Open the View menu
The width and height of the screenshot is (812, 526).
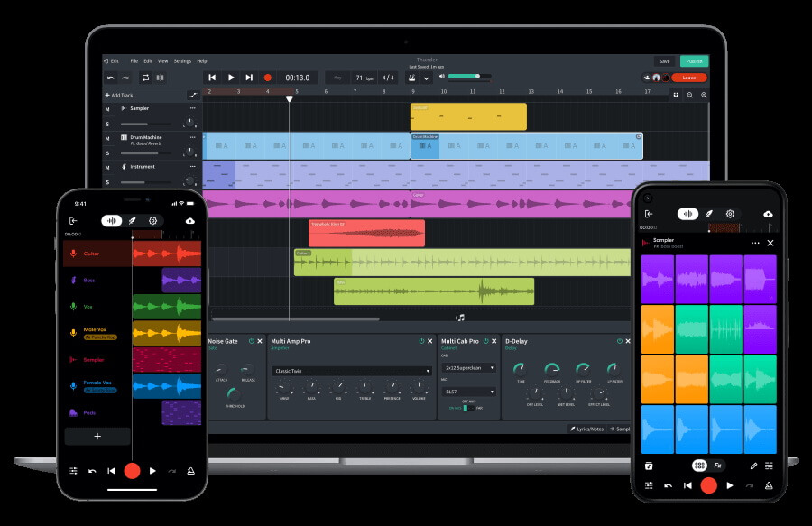[162, 61]
